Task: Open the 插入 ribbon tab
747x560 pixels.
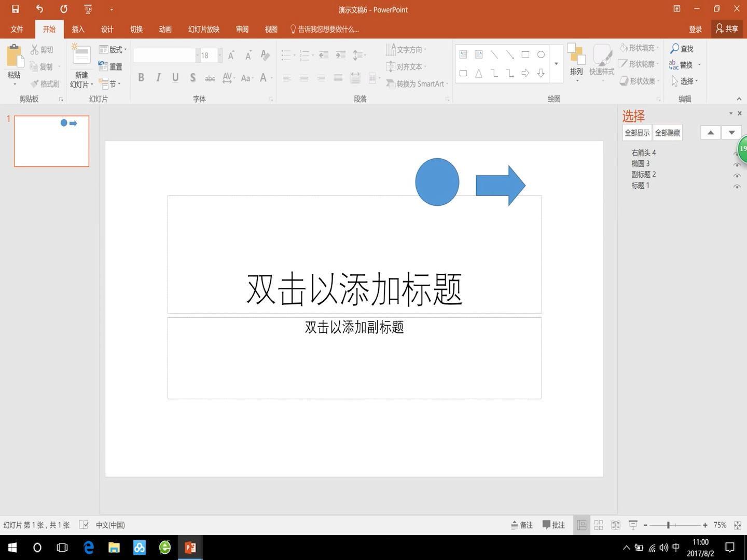Action: pyautogui.click(x=78, y=29)
